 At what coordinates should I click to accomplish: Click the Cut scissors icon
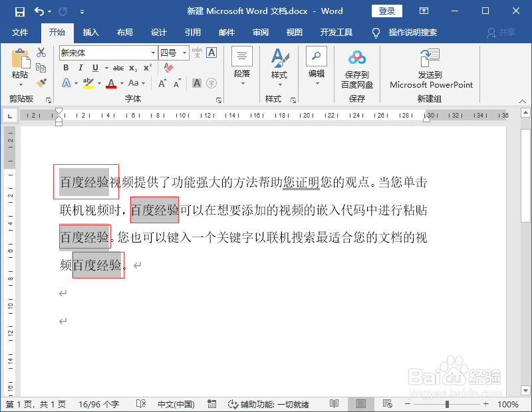click(x=41, y=52)
